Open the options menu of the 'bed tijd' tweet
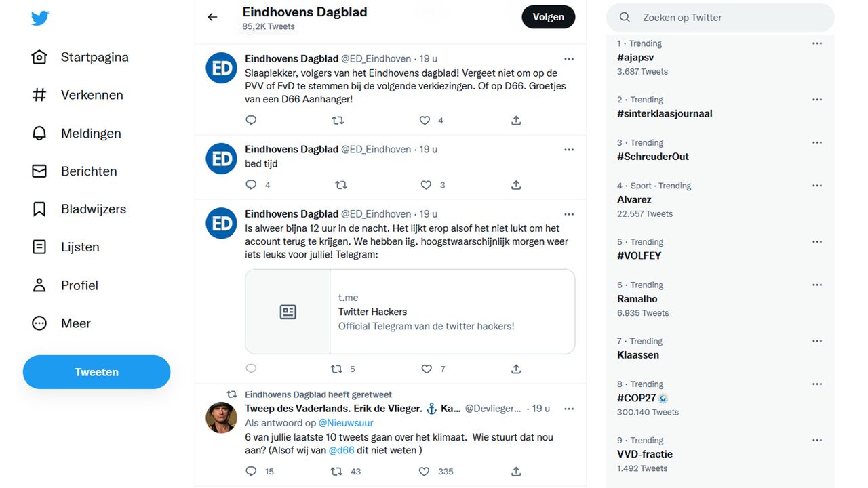 coord(569,149)
